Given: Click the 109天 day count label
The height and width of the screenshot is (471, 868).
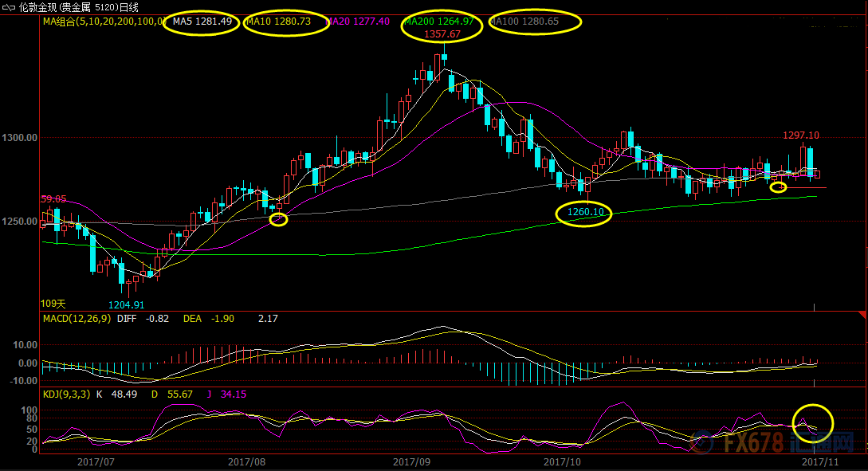Looking at the screenshot, I should click(53, 304).
